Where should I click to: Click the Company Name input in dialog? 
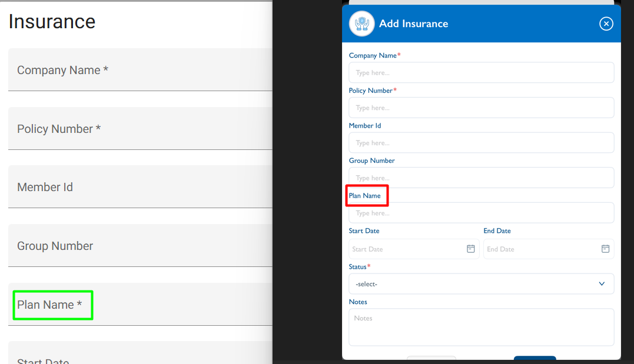coord(481,73)
